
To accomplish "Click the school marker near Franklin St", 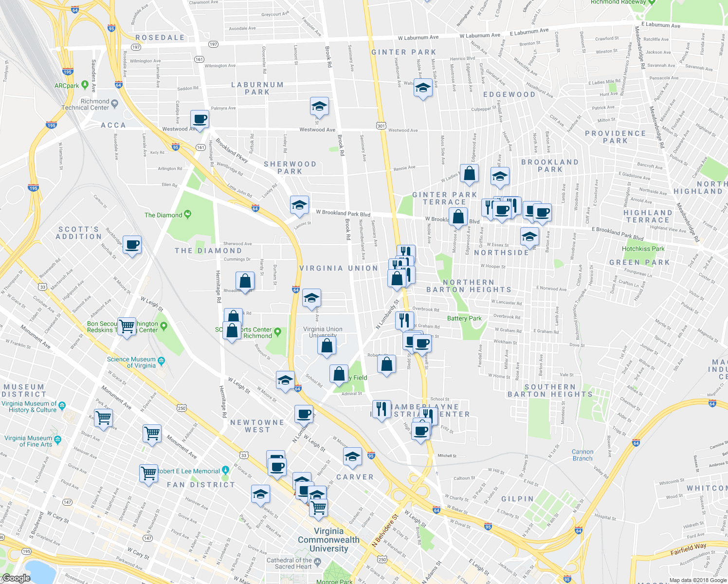I will 260,495.
